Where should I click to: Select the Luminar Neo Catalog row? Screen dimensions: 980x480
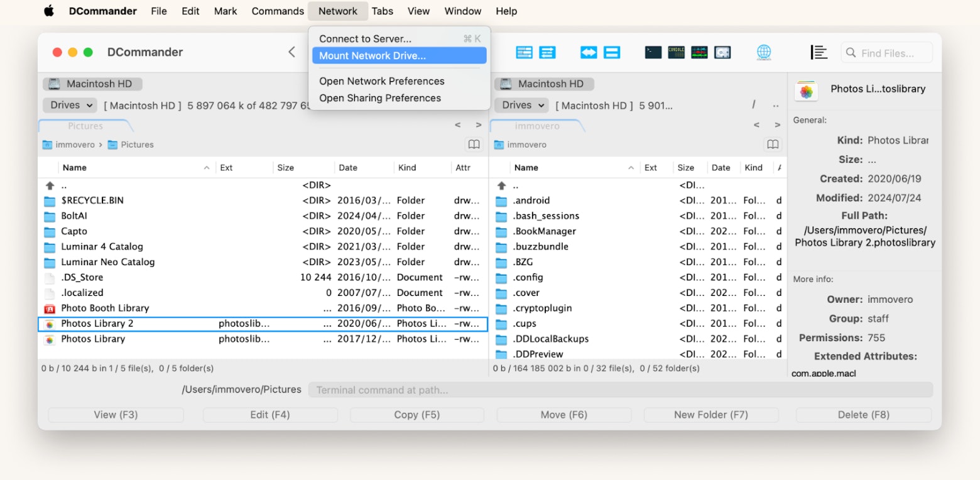click(263, 262)
